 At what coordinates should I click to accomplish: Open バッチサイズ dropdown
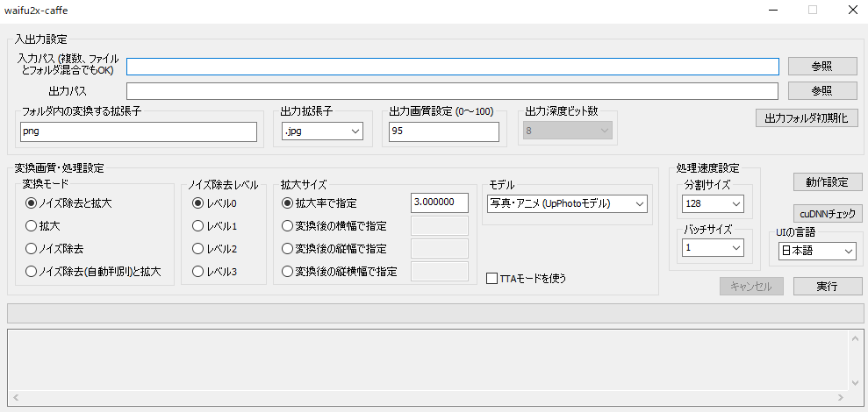point(713,248)
